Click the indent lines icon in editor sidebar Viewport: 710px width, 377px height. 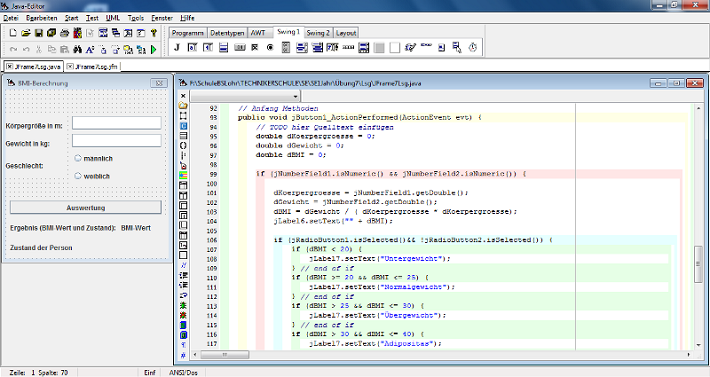(183, 275)
